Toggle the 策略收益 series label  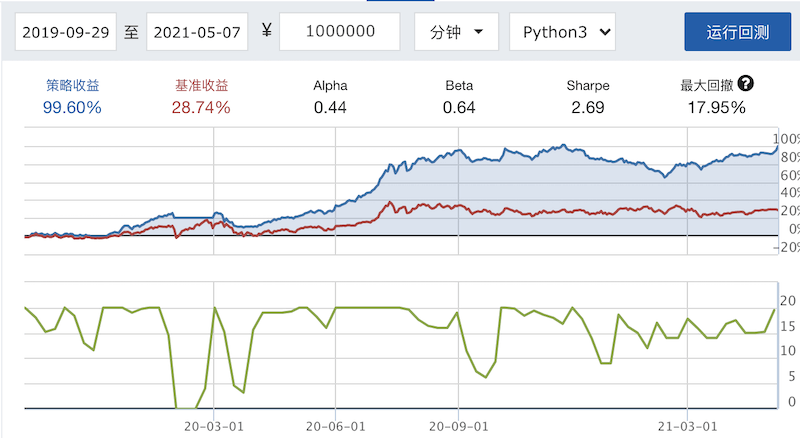(72, 86)
